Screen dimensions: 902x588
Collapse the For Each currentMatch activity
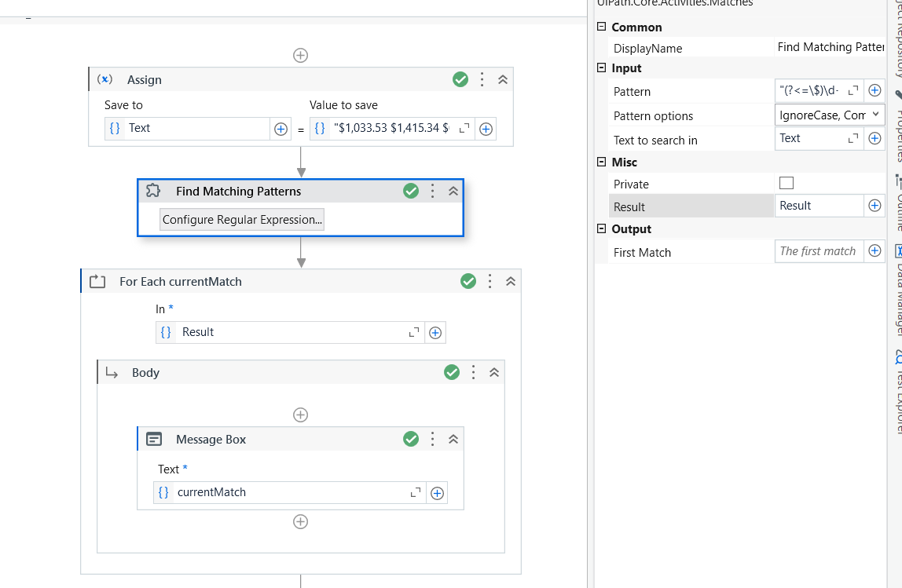pyautogui.click(x=511, y=281)
